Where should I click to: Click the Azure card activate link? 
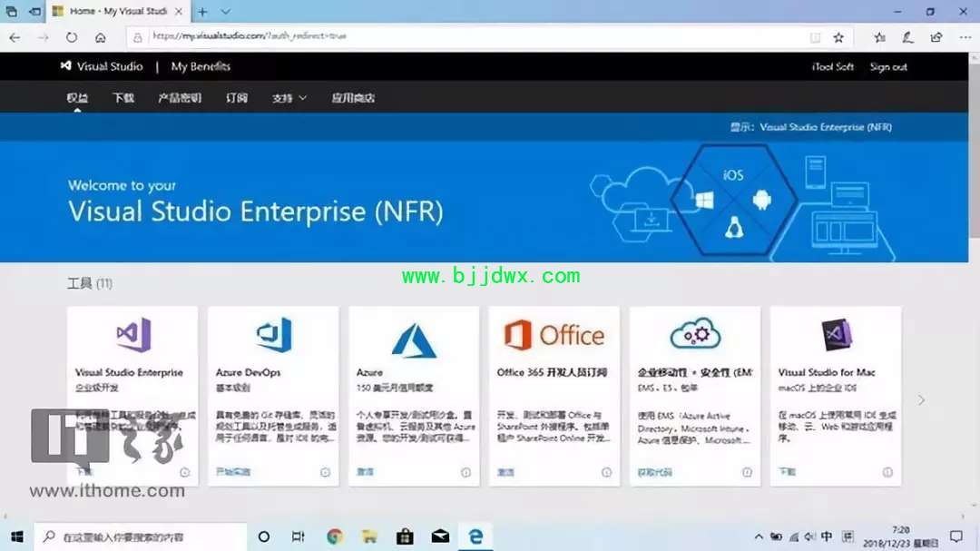365,472
